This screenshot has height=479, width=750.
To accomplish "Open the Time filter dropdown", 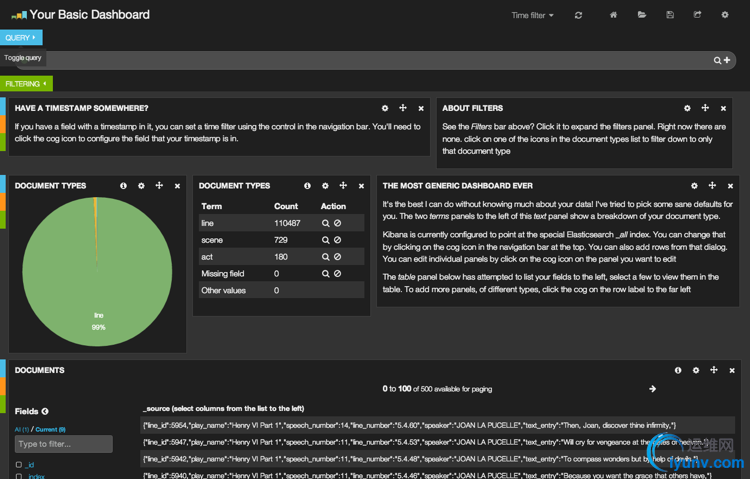I will pos(532,15).
